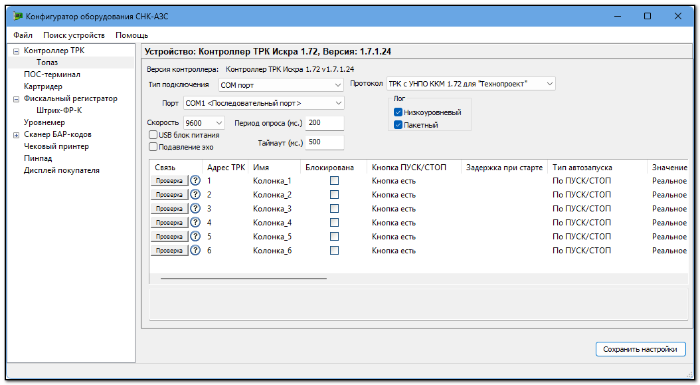Select Уровнемер in the device tree

tap(44, 122)
